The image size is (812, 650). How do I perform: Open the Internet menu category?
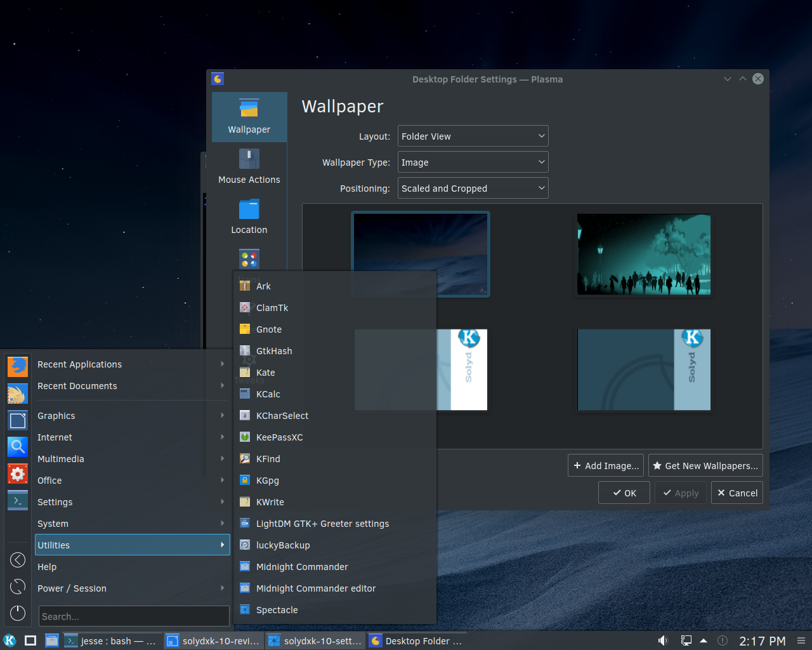[132, 437]
